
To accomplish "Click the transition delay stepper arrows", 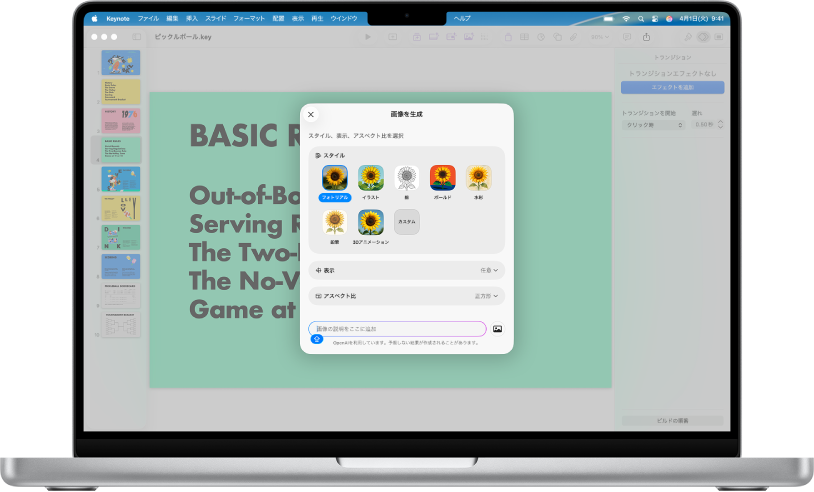I will click(x=720, y=125).
